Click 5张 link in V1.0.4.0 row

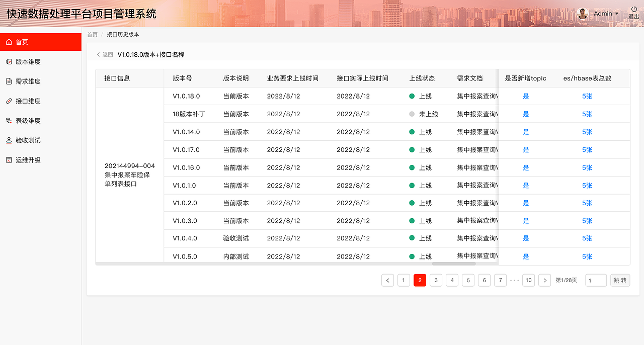pos(587,238)
